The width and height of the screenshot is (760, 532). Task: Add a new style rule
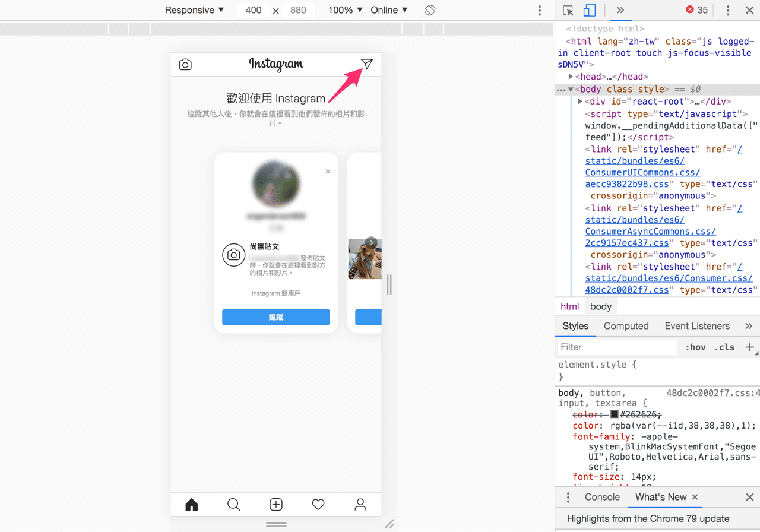point(749,347)
